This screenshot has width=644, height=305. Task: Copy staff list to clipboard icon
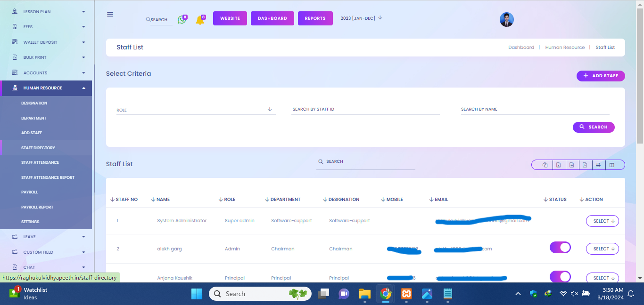[x=545, y=165]
